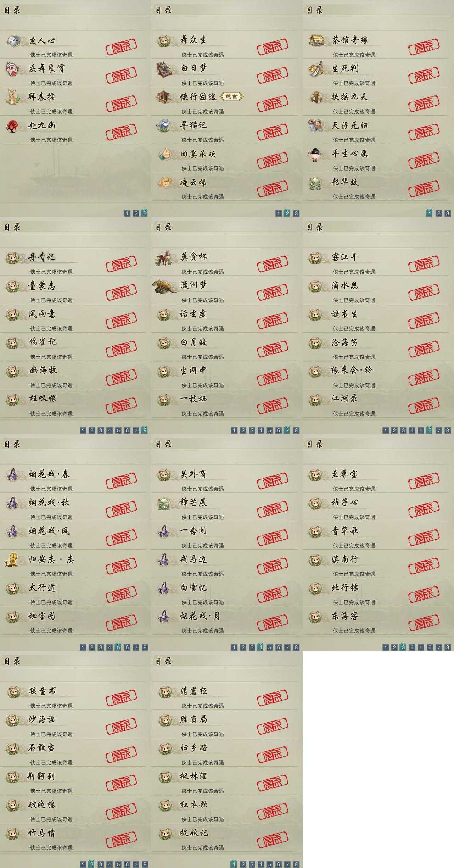454x868 pixels.
Task: Select page 8 in the 清茗经 panel
Action: coord(296,864)
